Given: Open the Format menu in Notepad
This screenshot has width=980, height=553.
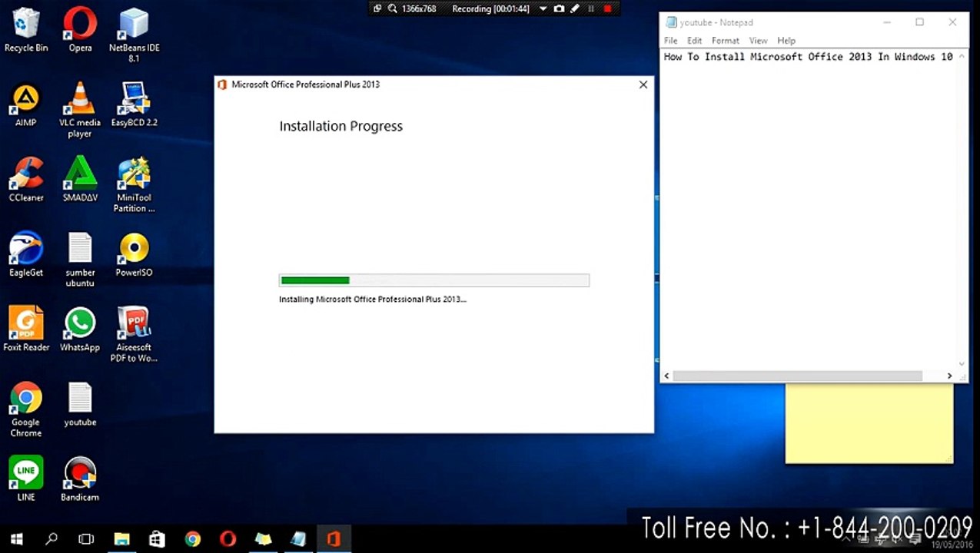Looking at the screenshot, I should click(x=725, y=41).
